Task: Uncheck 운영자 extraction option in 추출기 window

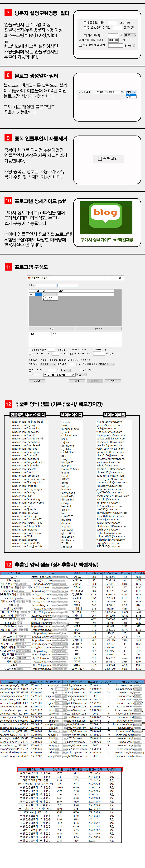Action: (41, 359)
